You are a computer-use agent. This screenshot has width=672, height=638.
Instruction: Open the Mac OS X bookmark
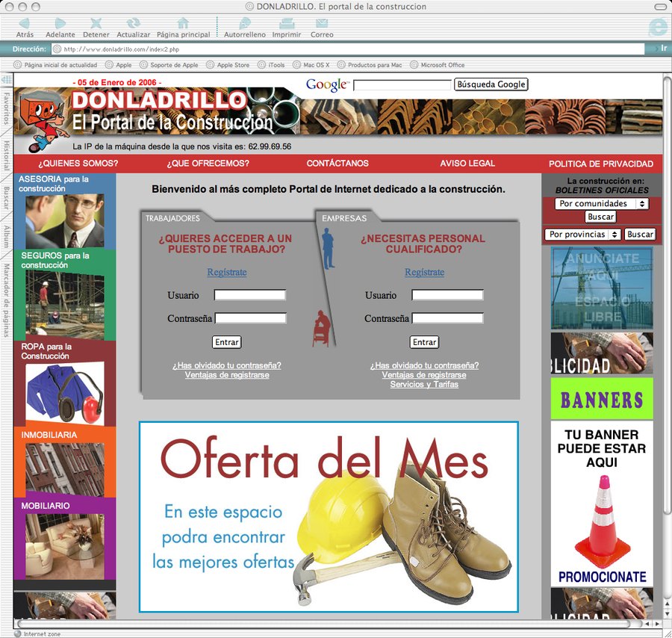pos(311,65)
